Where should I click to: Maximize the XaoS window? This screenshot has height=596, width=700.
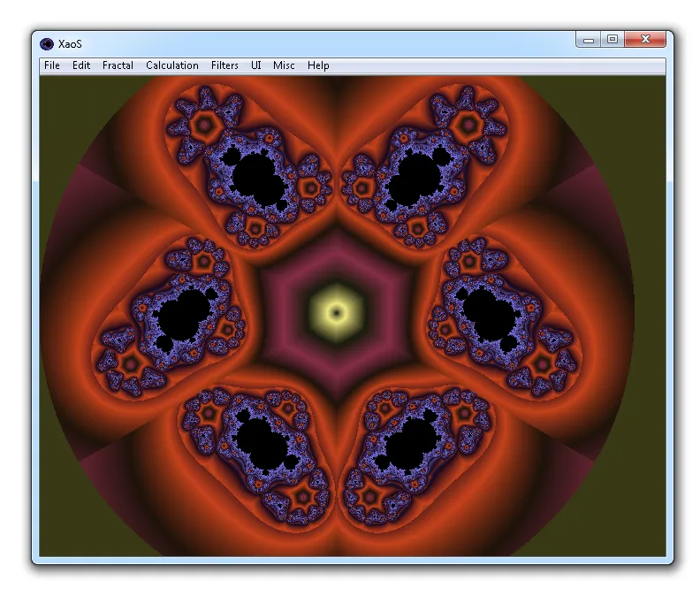click(612, 39)
